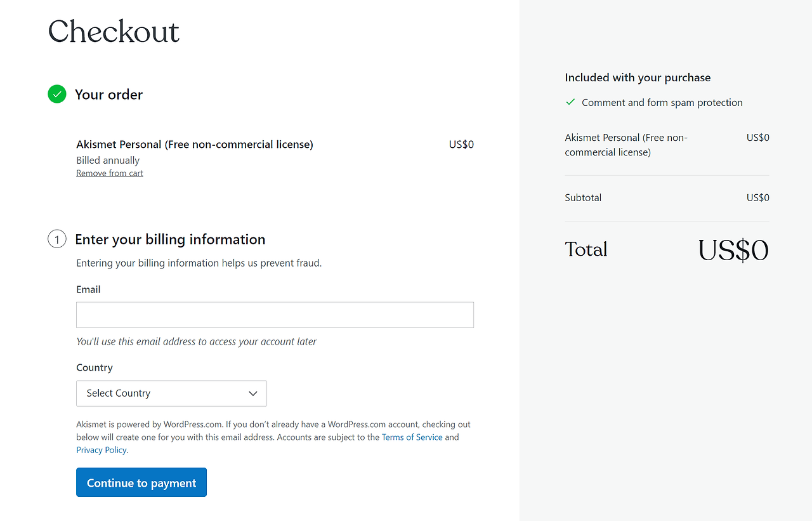Click the Country dropdown chevron arrow
Image resolution: width=812 pixels, height=521 pixels.
(x=253, y=393)
